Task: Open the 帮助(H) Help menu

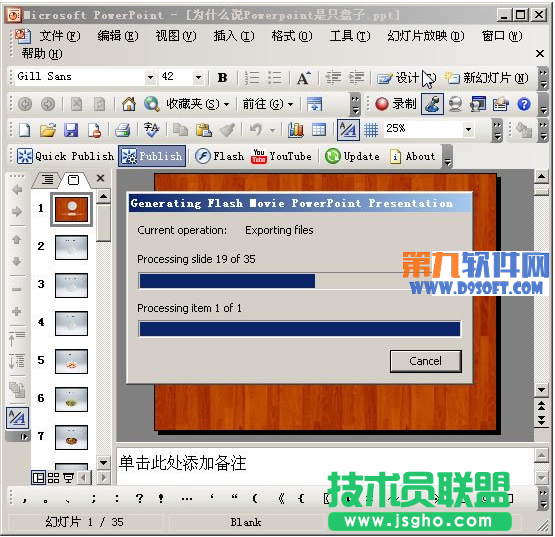Action: (42, 54)
